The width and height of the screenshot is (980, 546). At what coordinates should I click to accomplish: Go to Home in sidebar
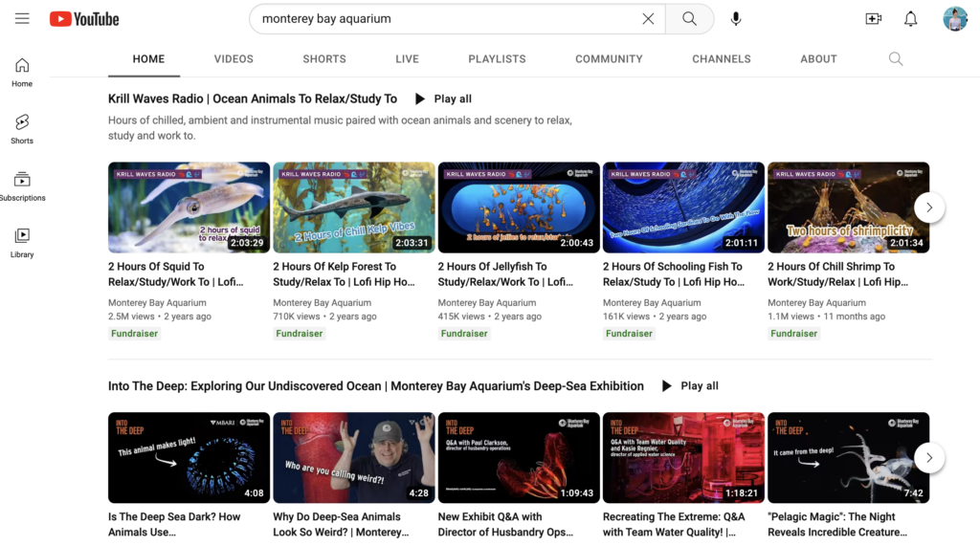coord(22,72)
